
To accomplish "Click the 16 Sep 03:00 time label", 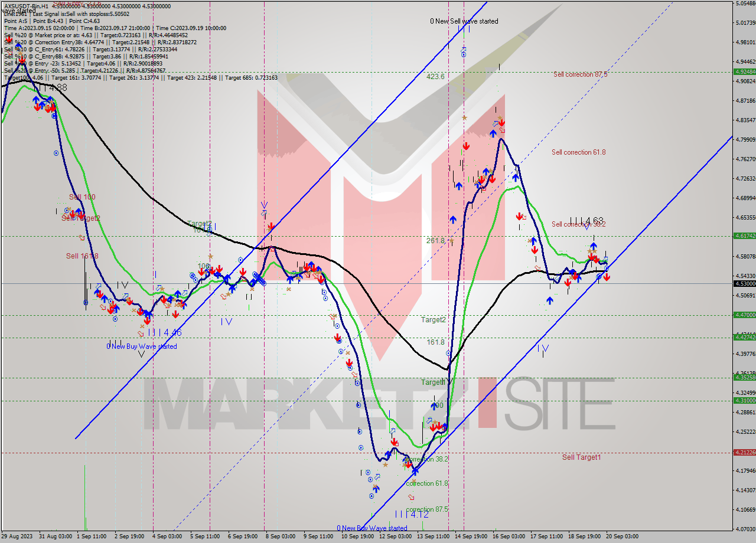I will click(510, 537).
